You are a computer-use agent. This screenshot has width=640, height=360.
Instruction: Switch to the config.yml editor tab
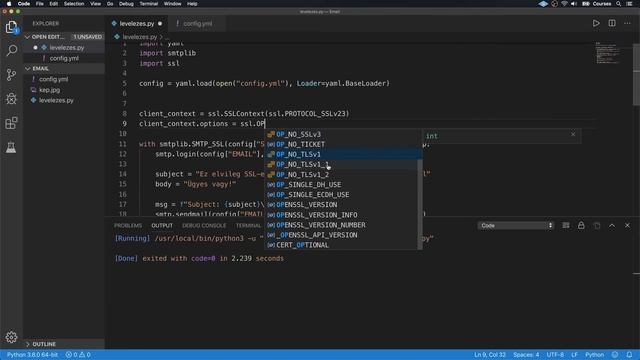pos(198,24)
